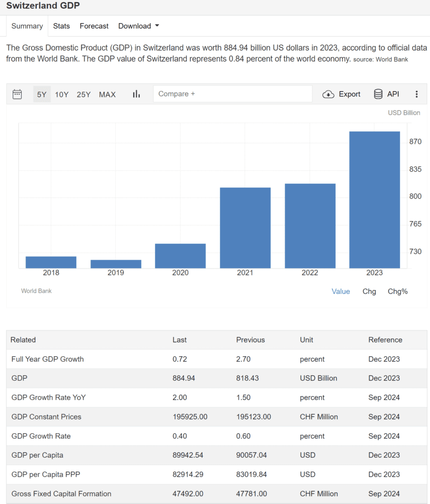Switch to the Forecast tab

(94, 26)
